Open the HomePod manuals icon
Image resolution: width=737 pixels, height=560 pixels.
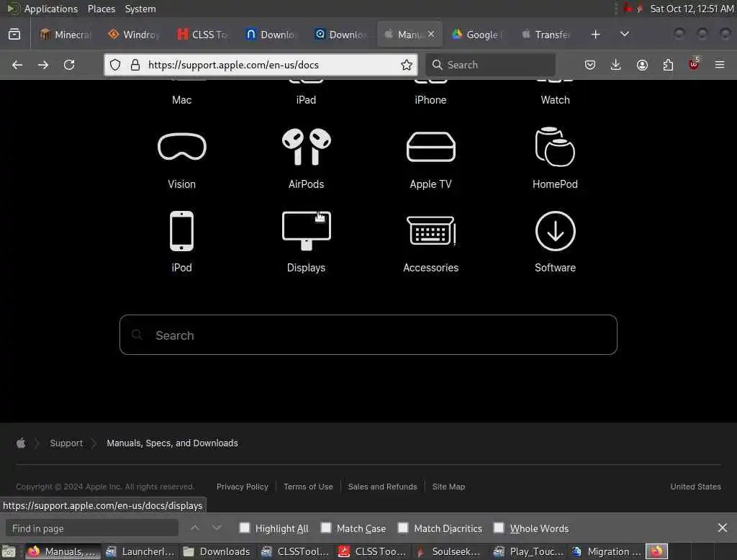[555, 147]
